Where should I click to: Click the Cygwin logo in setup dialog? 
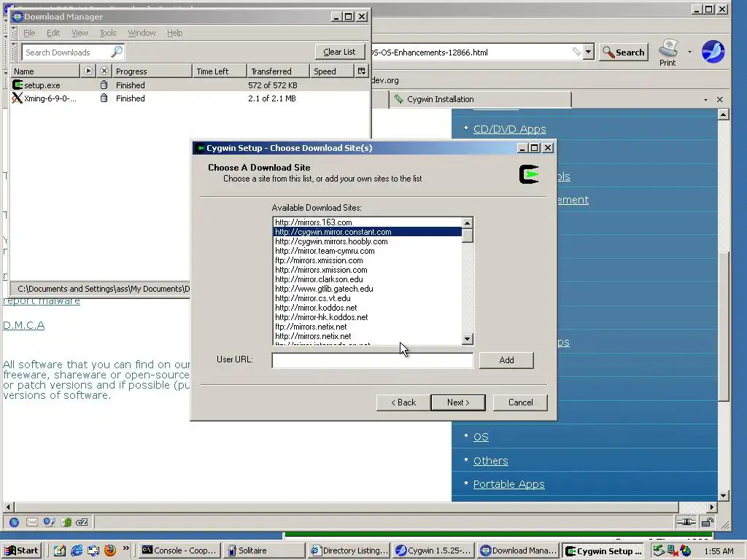click(x=529, y=174)
